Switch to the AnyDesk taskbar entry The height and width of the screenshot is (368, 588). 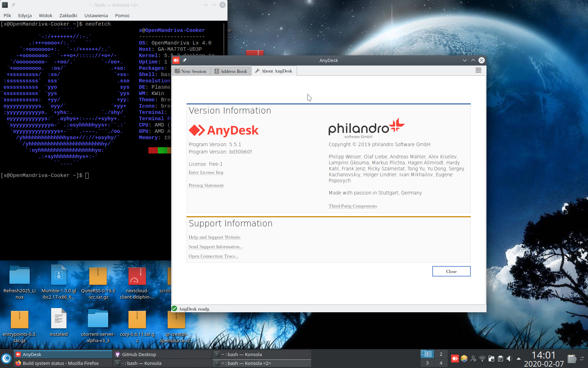(63, 354)
